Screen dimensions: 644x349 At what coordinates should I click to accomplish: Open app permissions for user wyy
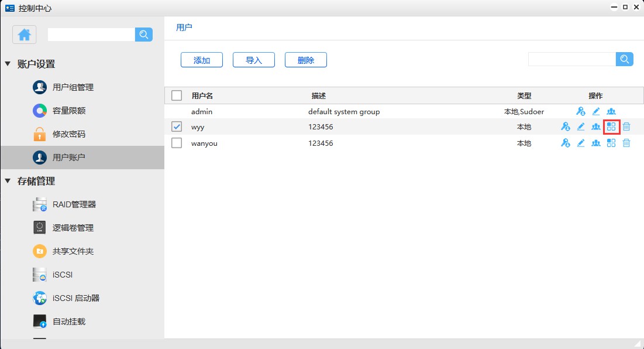point(611,126)
